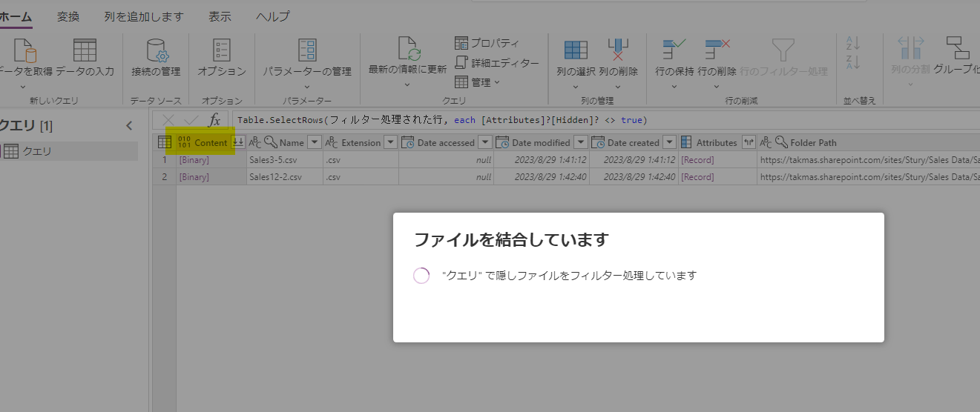Click the 行のフィルター処理 funnel icon
Image resolution: width=980 pixels, height=412 pixels.
coord(783,50)
